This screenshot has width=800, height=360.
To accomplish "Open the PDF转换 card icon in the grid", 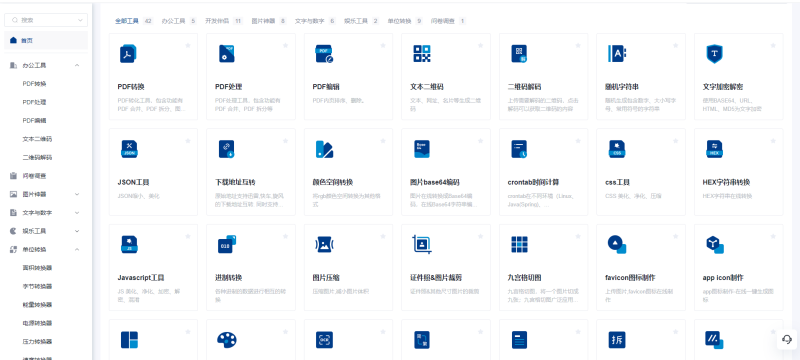I will [x=128, y=54].
